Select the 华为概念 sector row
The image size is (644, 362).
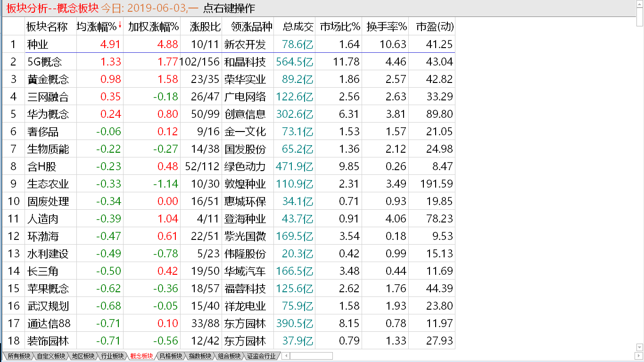(229, 114)
